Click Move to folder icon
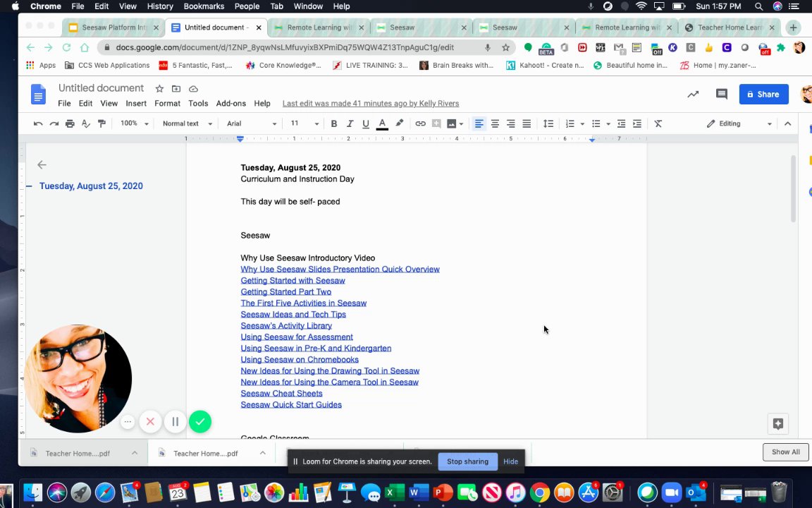The image size is (812, 508). (x=176, y=89)
